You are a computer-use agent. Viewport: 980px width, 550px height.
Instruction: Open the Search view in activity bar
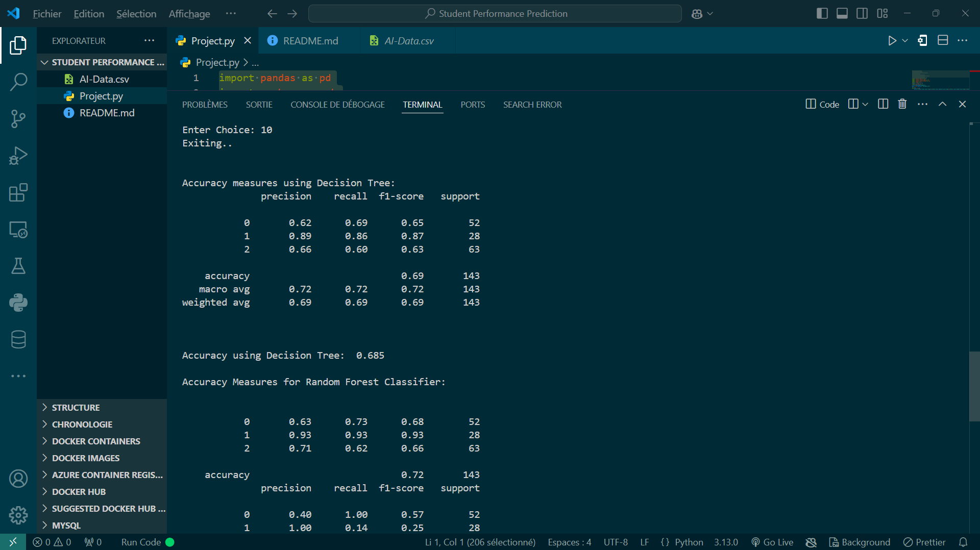click(x=18, y=82)
